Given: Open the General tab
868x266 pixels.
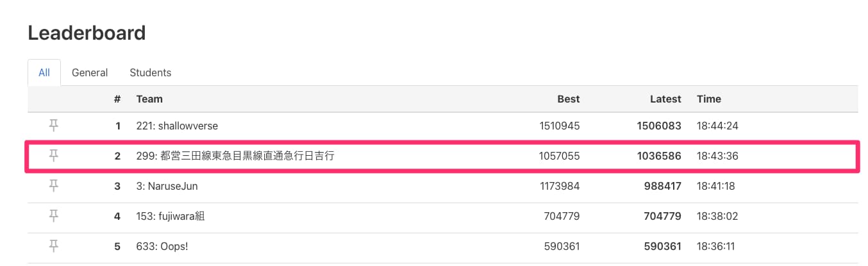Looking at the screenshot, I should (90, 72).
